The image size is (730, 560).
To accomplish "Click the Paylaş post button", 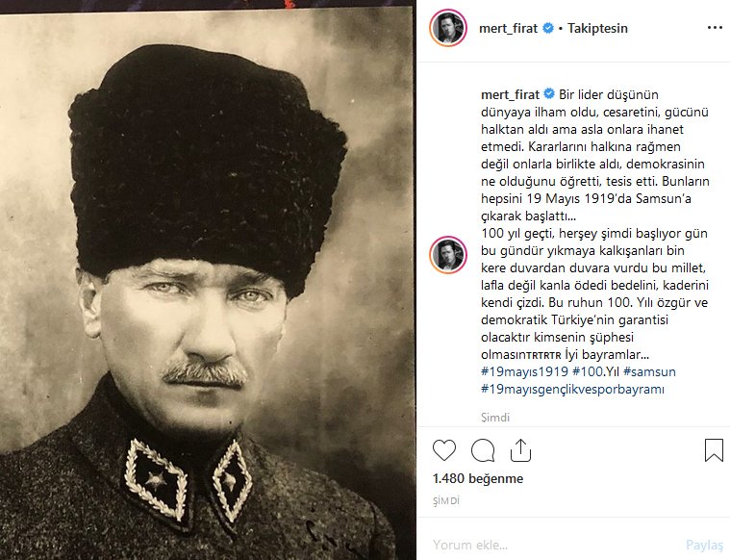I will (x=704, y=545).
